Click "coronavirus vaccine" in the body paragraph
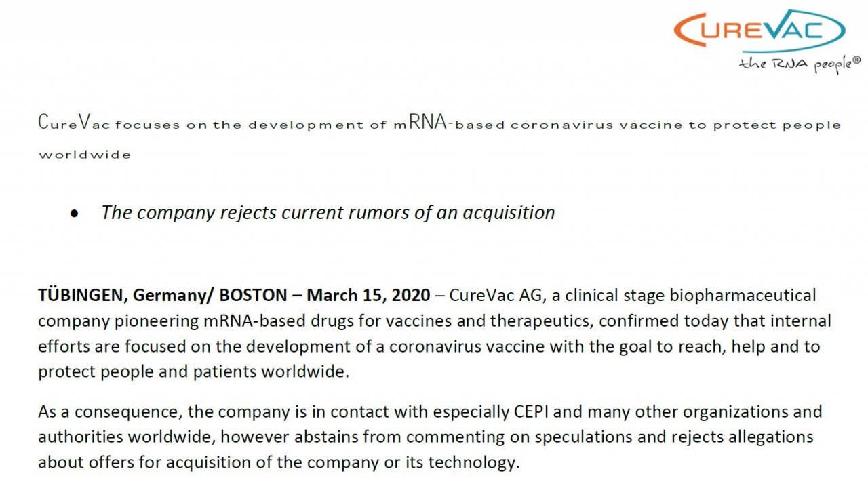This screenshot has width=868, height=482. pos(467,346)
